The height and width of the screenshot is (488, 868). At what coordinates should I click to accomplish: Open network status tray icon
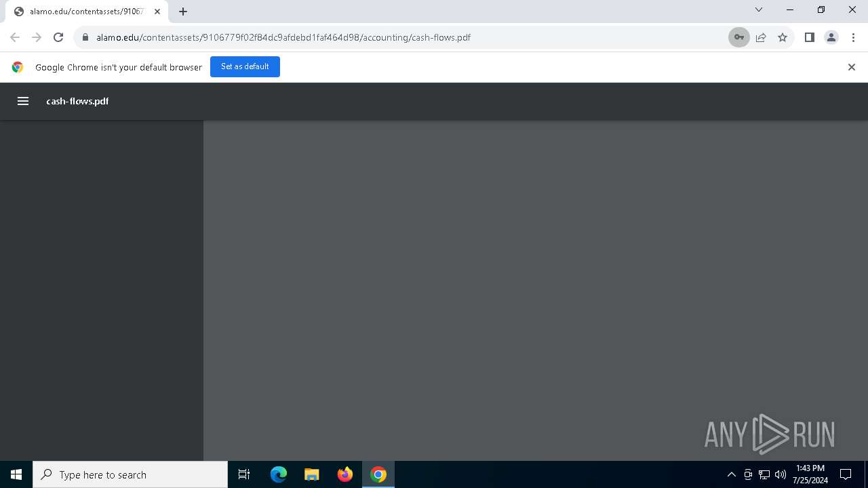(764, 474)
